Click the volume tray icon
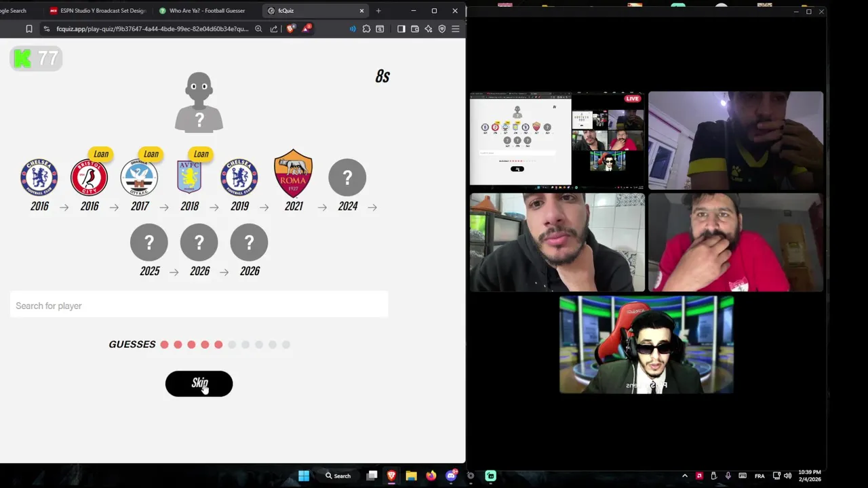 coord(789,476)
